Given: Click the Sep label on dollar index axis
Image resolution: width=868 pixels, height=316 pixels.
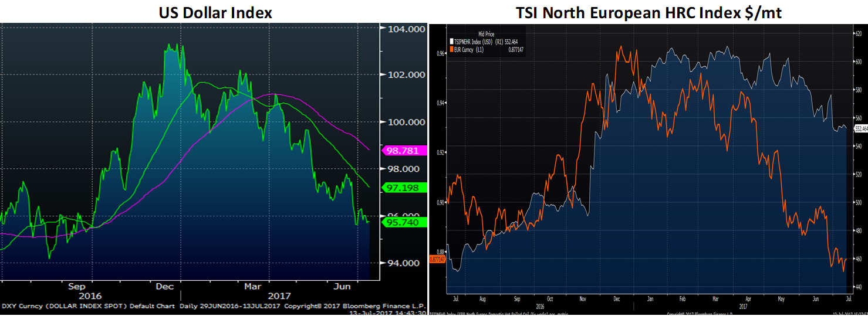Looking at the screenshot, I should tap(77, 286).
